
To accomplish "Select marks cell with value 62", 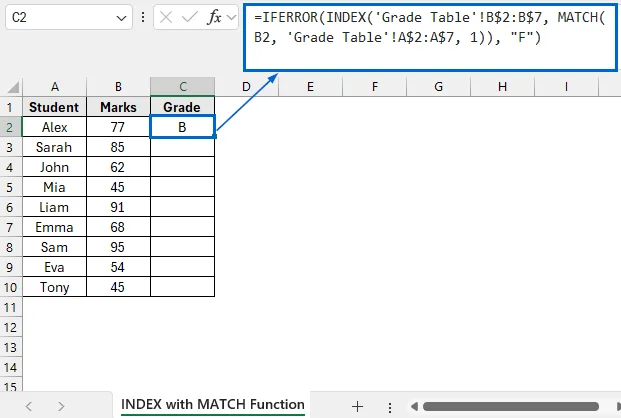I will [118, 167].
